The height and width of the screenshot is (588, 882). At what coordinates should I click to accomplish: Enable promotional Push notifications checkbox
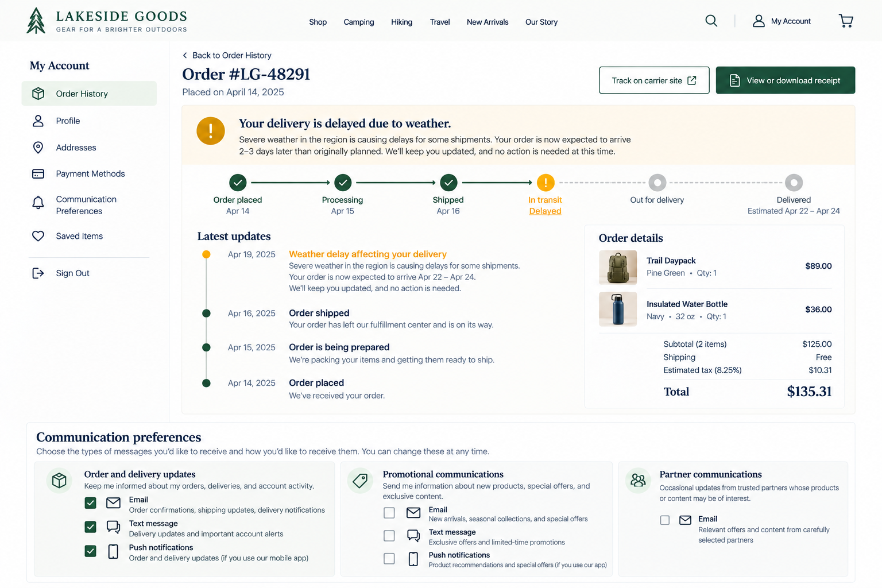(389, 559)
